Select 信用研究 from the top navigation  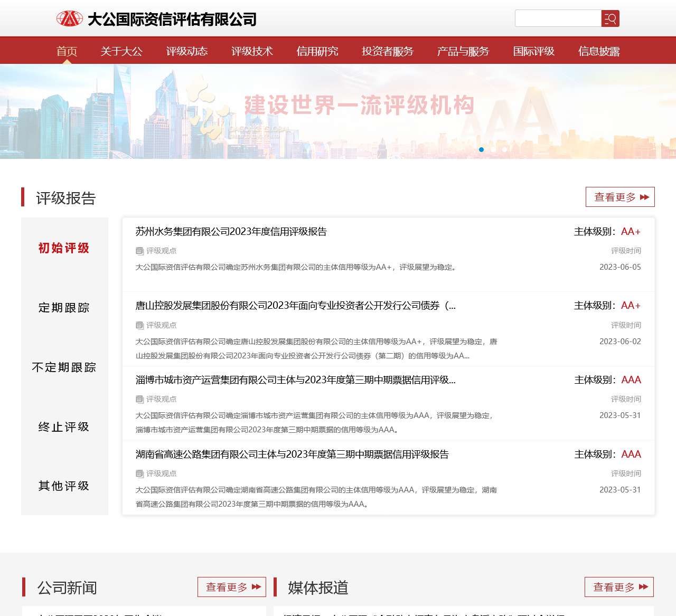coord(317,51)
